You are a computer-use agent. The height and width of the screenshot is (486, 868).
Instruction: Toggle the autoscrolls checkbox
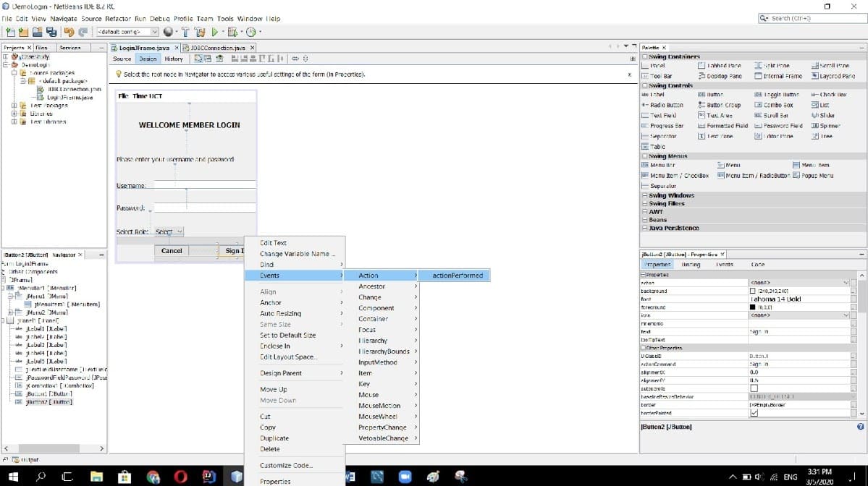click(x=754, y=388)
